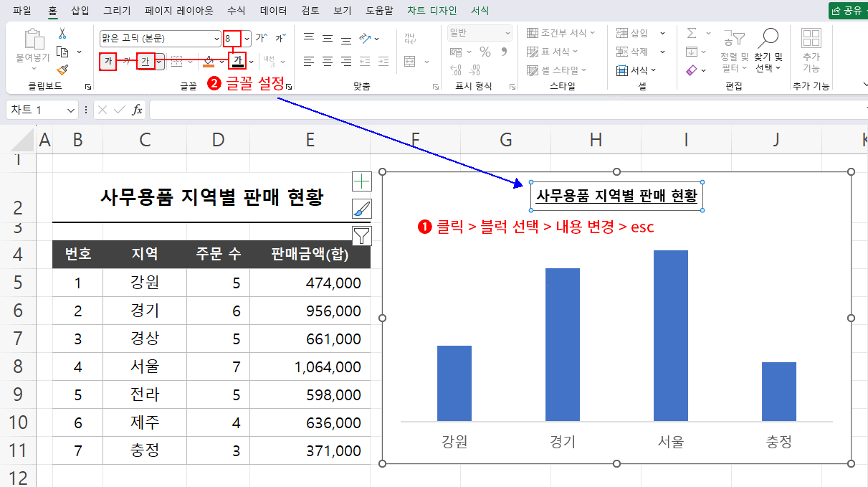Click the Share (공유) button
This screenshot has width=868, height=487.
point(848,11)
